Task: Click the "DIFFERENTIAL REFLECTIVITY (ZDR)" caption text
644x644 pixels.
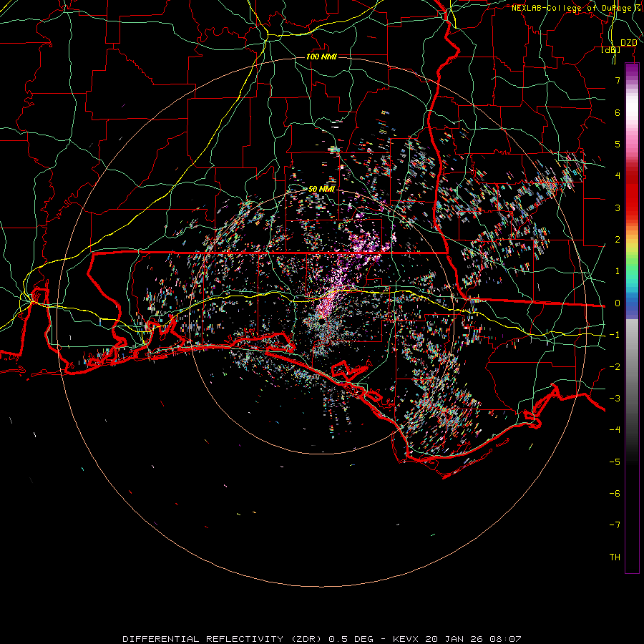Action: (x=223, y=639)
